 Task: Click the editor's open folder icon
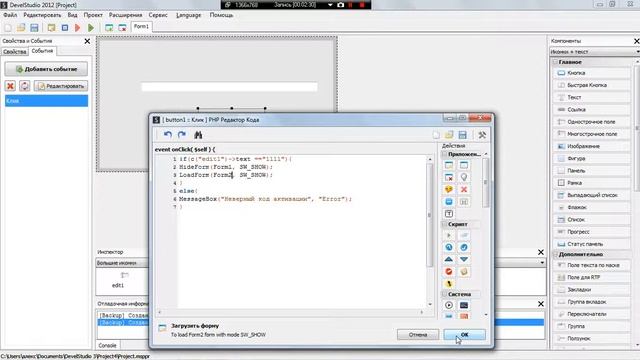[x=449, y=135]
